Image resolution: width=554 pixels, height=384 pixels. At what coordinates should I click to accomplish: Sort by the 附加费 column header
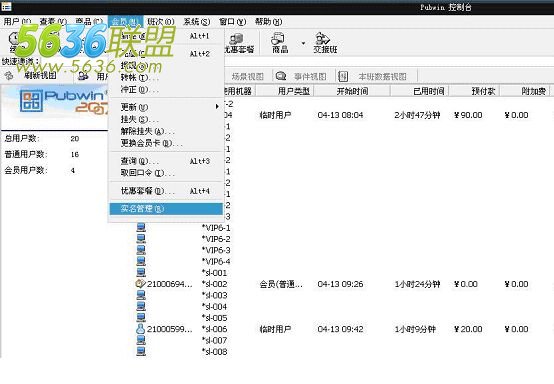click(525, 91)
